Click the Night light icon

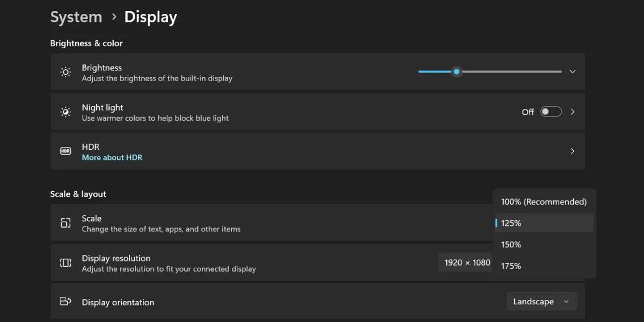65,111
